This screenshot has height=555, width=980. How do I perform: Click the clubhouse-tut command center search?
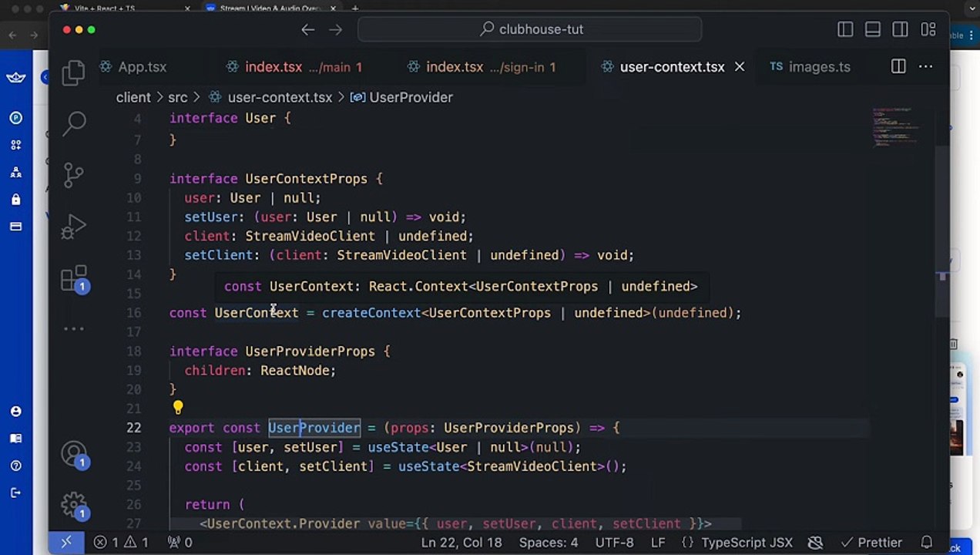pos(530,29)
